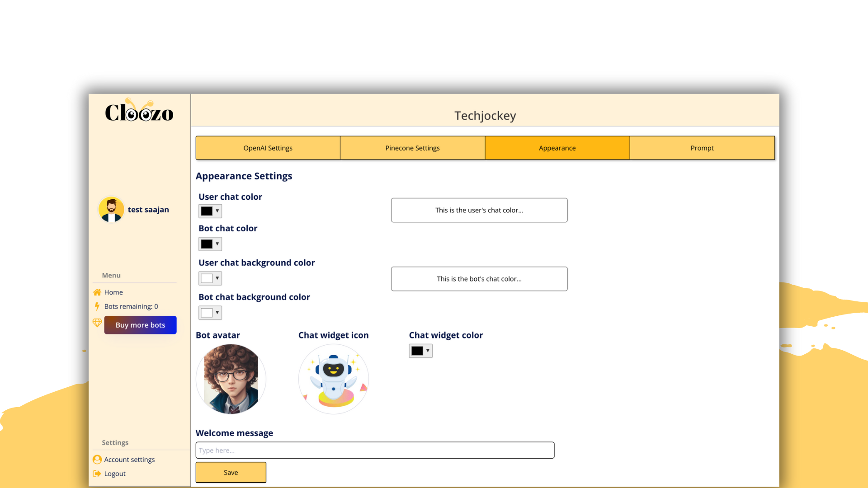Screen dimensions: 868x488
Task: Click the Save button
Action: tap(231, 472)
